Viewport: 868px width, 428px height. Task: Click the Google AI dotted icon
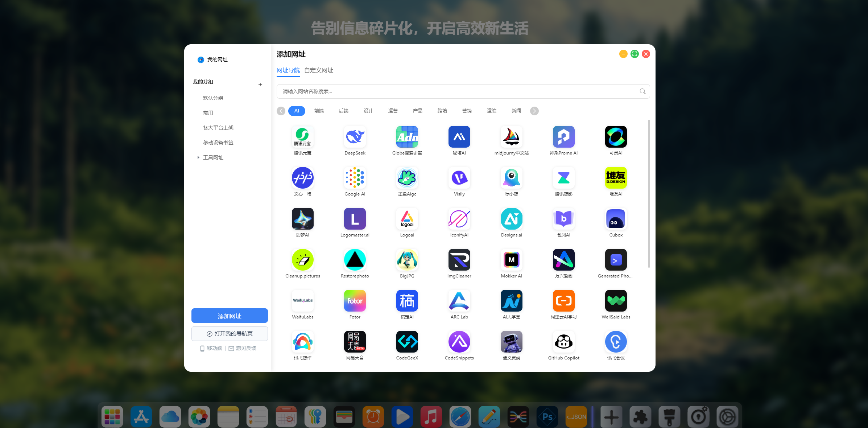click(x=355, y=178)
